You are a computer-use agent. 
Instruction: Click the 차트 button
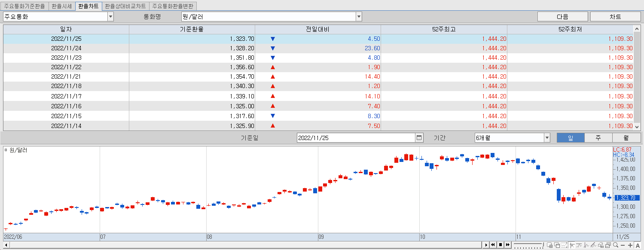pos(615,17)
